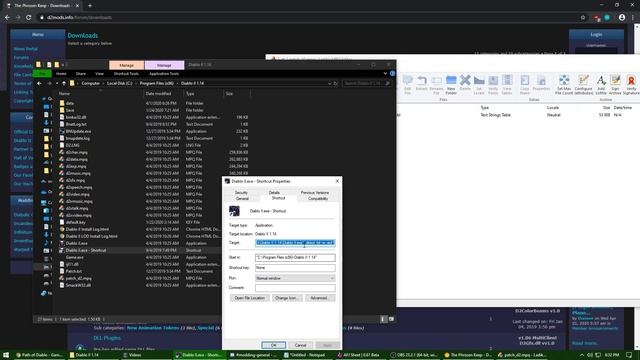Click the Edit File icon in MPQ editor
Image resolution: width=640 pixels, height=360 pixels.
click(x=408, y=84)
